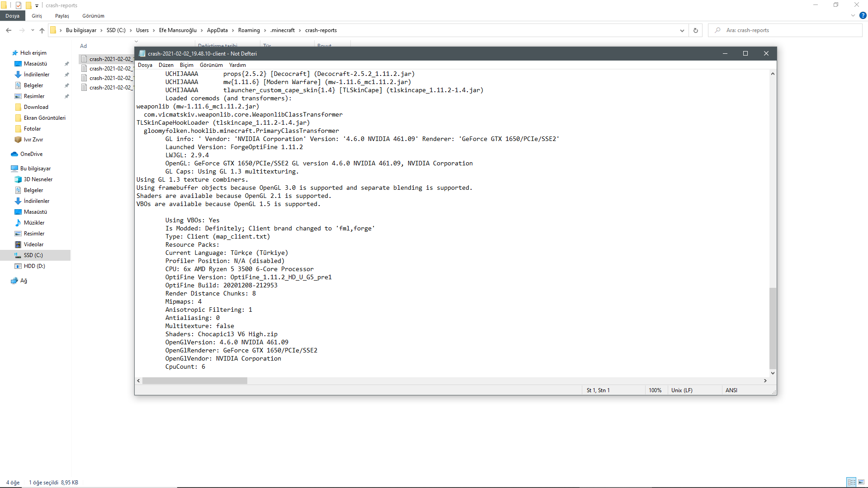Open the Dosya menu in Notepad

click(x=145, y=65)
